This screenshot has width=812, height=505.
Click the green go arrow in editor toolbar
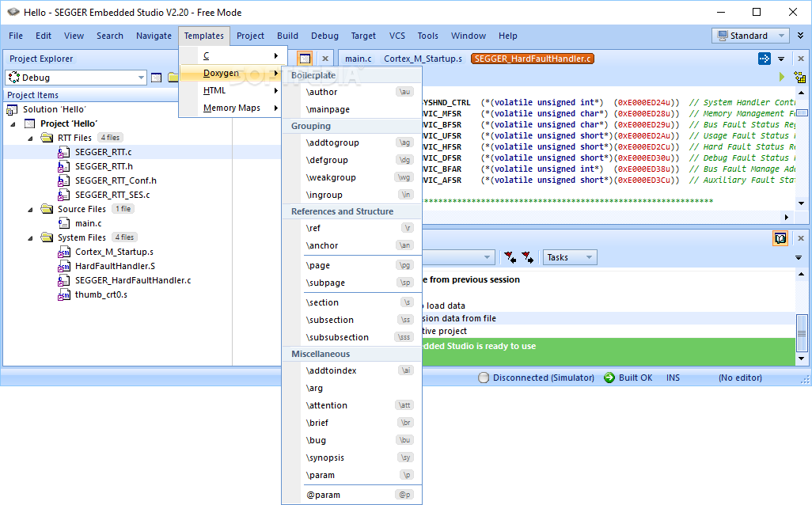pyautogui.click(x=782, y=77)
